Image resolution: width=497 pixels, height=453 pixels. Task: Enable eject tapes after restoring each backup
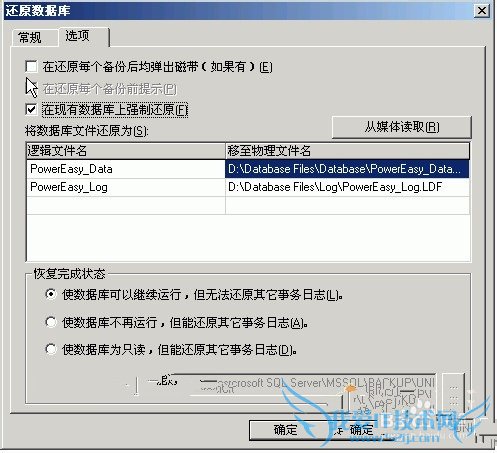point(31,66)
